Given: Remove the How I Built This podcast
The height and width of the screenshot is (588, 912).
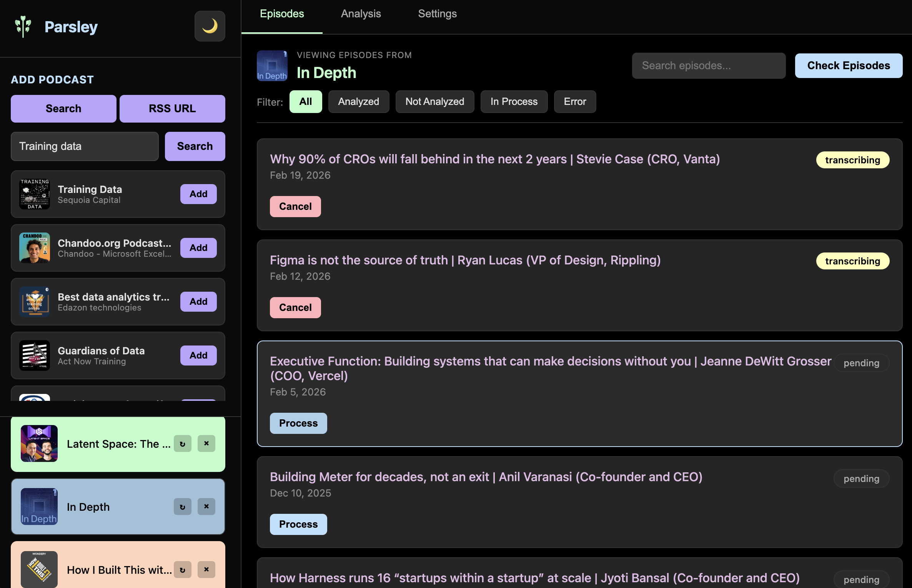Looking at the screenshot, I should [206, 570].
